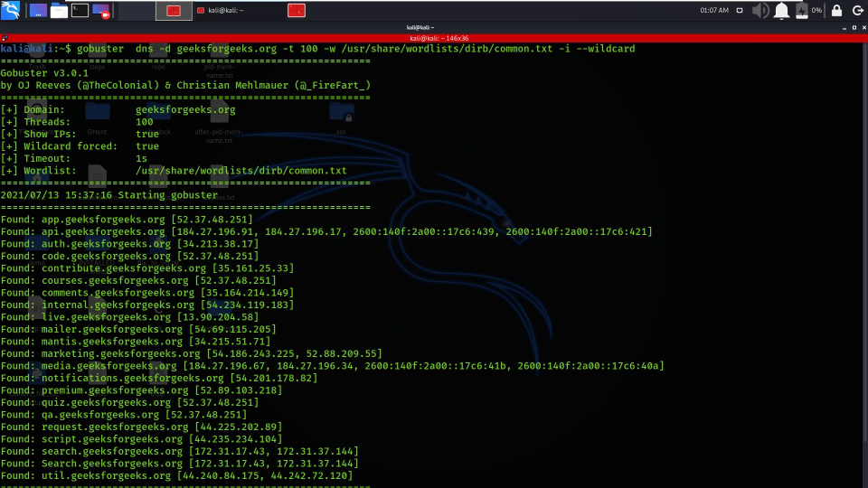Viewport: 868px width, 488px height.
Task: Click IP address 54.234.119.183
Action: click(247, 305)
